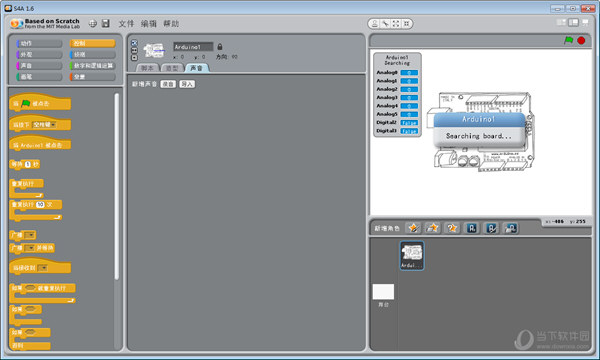Open the 帮助 menu
Image resolution: width=600 pixels, height=360 pixels.
click(x=171, y=24)
